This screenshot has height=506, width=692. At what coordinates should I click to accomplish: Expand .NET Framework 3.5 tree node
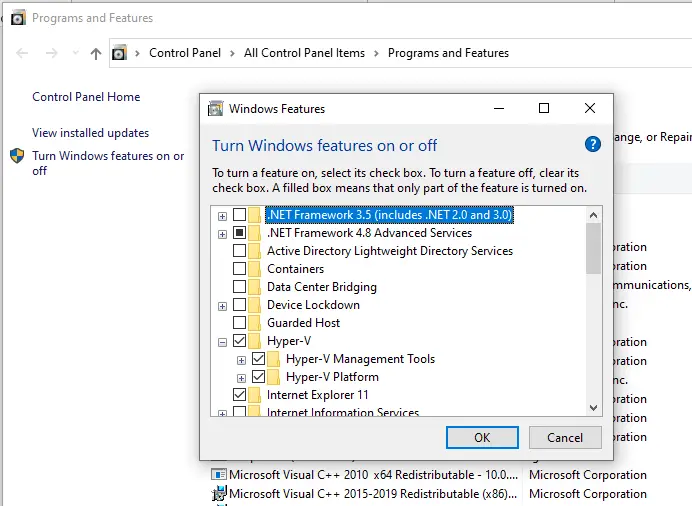(x=222, y=216)
